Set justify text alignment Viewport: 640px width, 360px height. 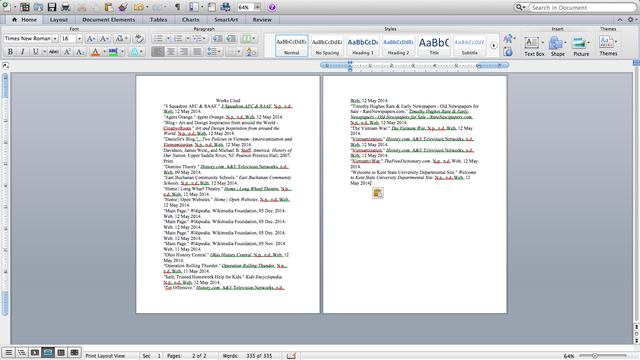pos(197,52)
